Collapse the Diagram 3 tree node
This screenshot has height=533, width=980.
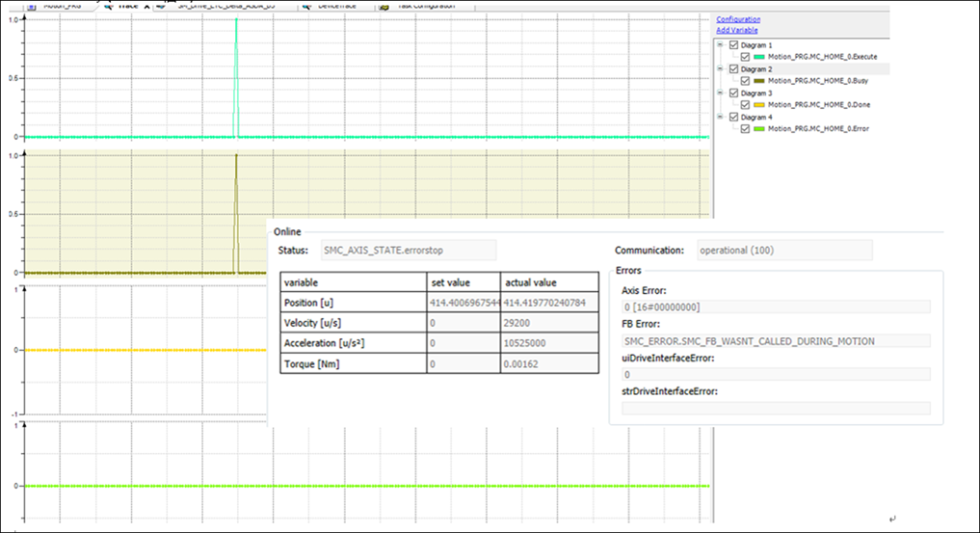(721, 93)
